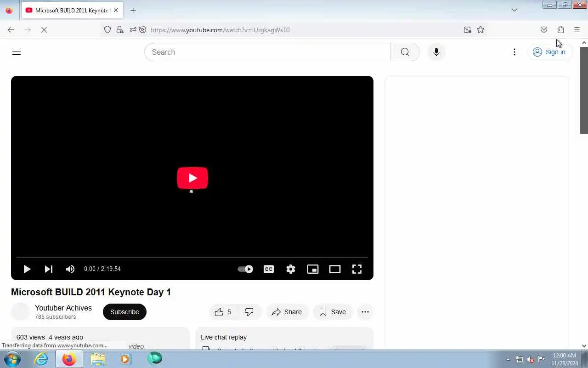Toggle the autoplay switch
The height and width of the screenshot is (368, 588).
245,269
